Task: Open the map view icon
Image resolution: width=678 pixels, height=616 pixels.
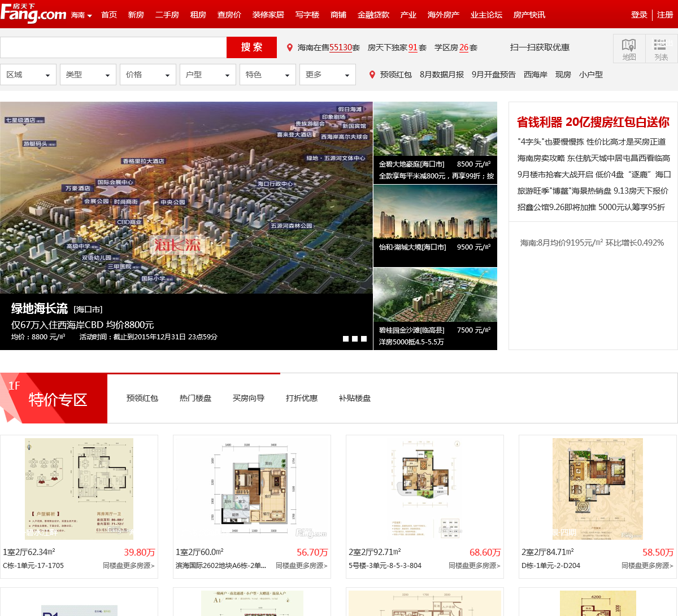Action: (x=629, y=49)
